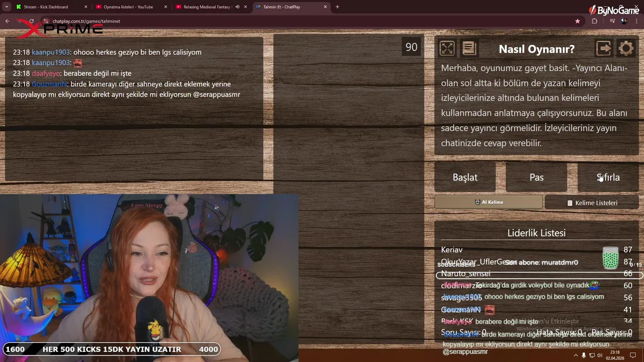Click username kaanpu1903 in first chat line
Screen dimensions: 644x362
pos(51,52)
